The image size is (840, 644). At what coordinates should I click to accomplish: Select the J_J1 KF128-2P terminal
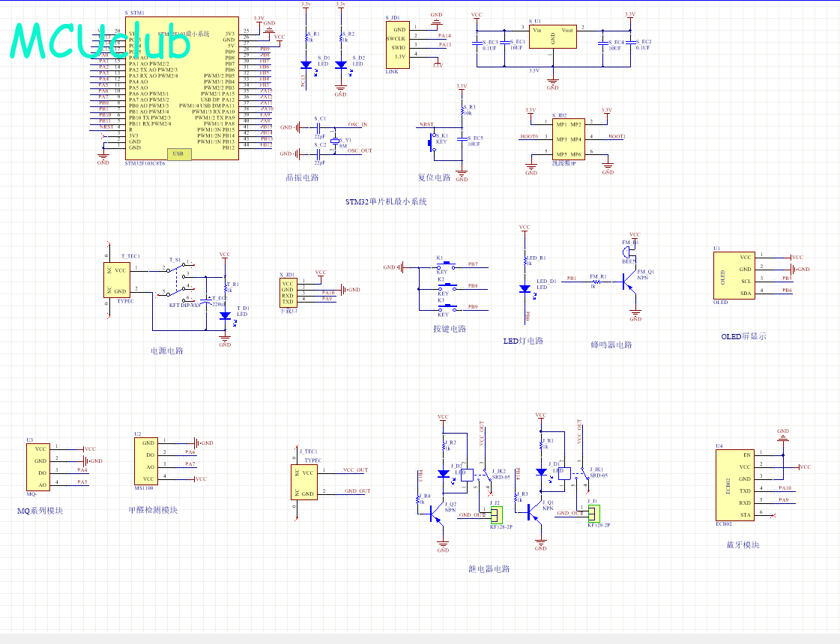(594, 514)
